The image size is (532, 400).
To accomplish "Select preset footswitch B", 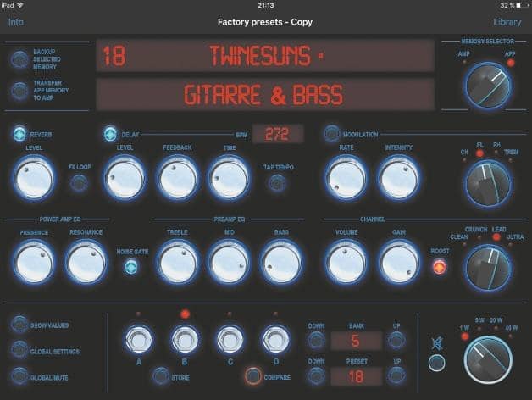I will [x=185, y=339].
